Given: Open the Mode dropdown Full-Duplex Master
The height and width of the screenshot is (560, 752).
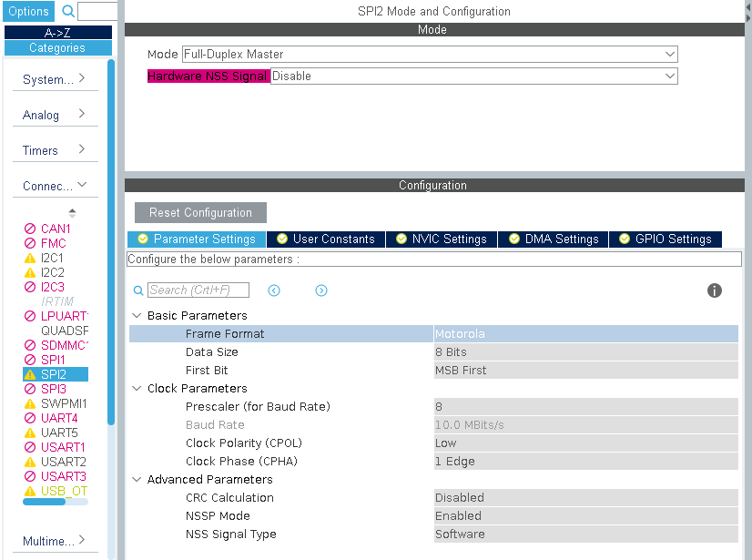Looking at the screenshot, I should point(429,55).
